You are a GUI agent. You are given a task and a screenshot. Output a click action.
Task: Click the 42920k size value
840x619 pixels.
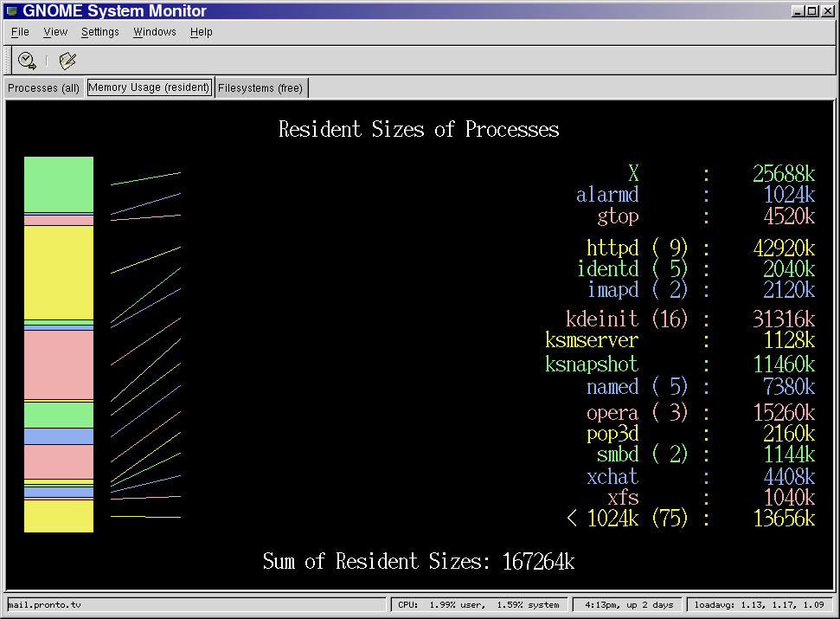784,248
